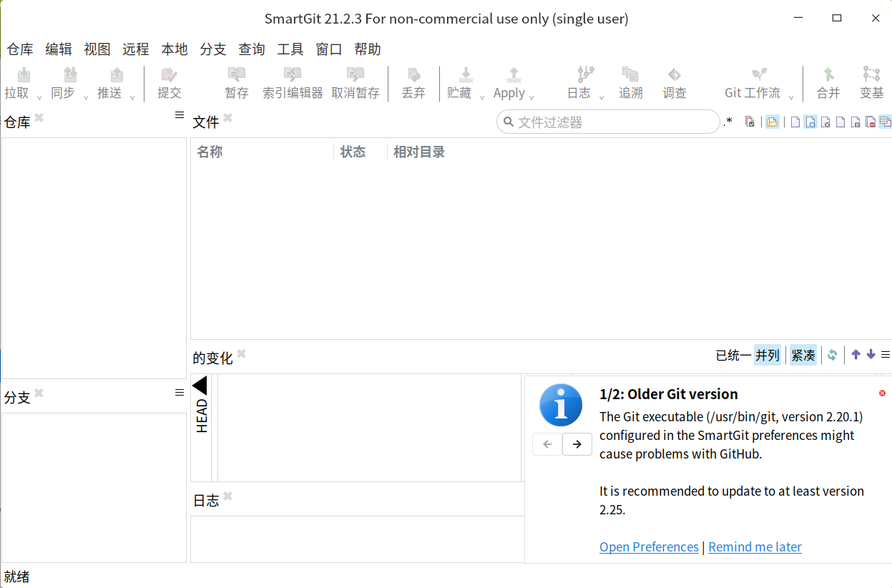
Task: Open the 工具 menu
Action: [290, 49]
